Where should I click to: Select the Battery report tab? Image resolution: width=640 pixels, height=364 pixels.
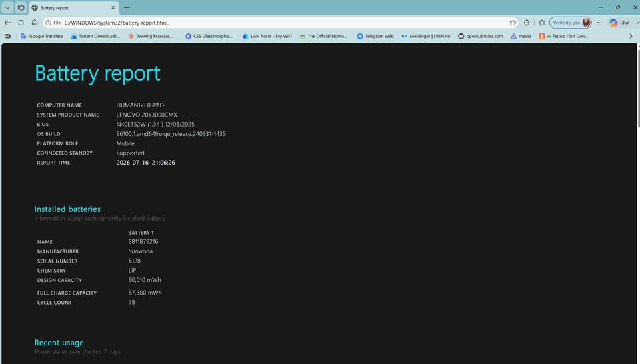coord(73,8)
